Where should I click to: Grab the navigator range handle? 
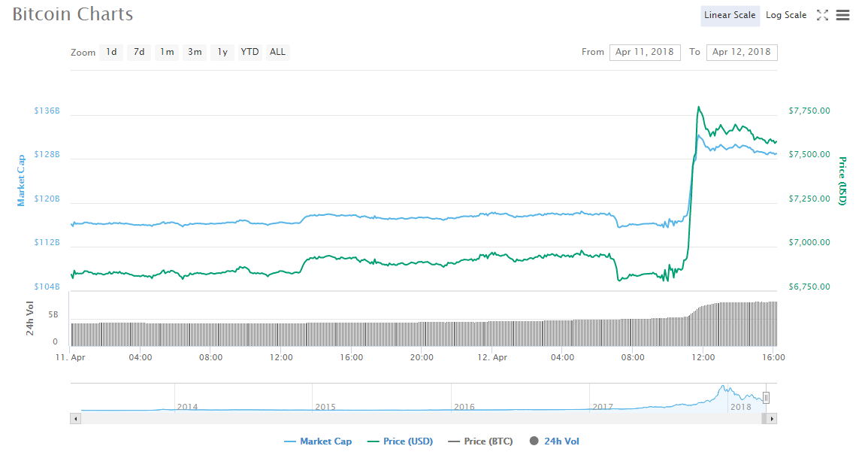766,397
